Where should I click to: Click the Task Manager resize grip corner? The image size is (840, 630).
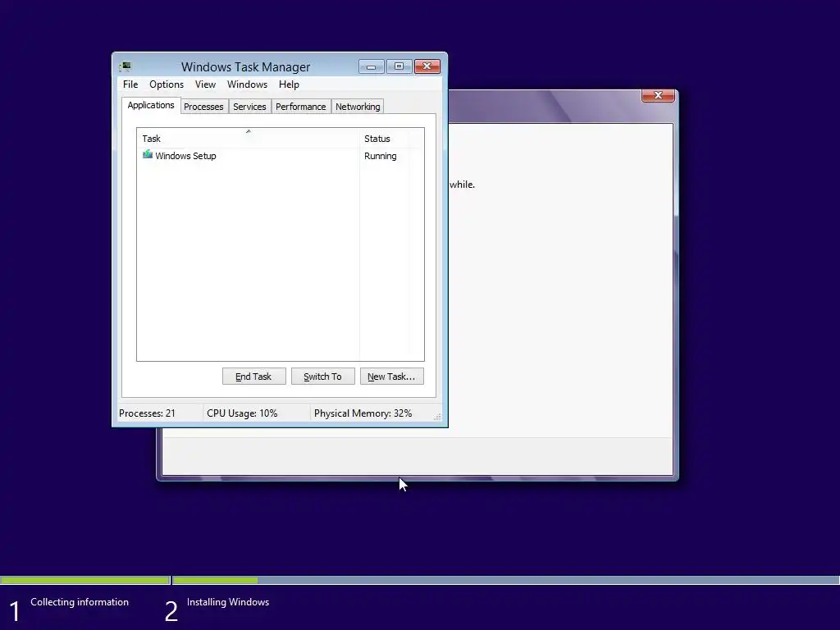click(x=437, y=416)
